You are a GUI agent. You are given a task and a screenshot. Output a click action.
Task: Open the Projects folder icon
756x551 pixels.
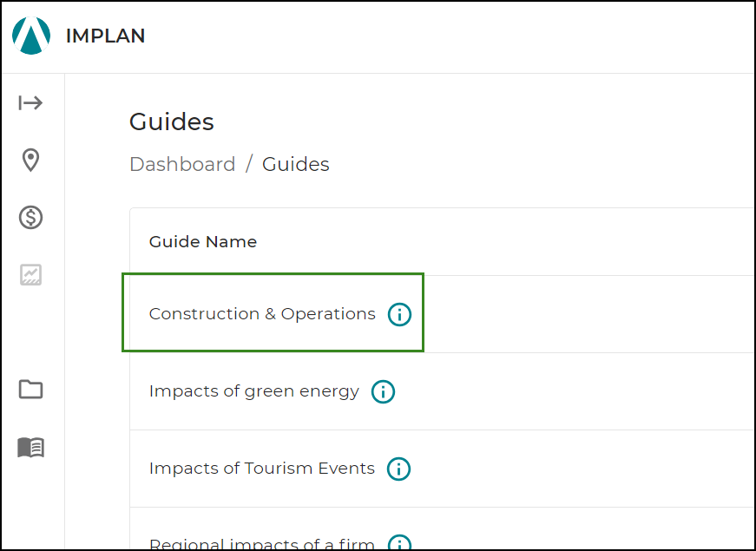(30, 390)
